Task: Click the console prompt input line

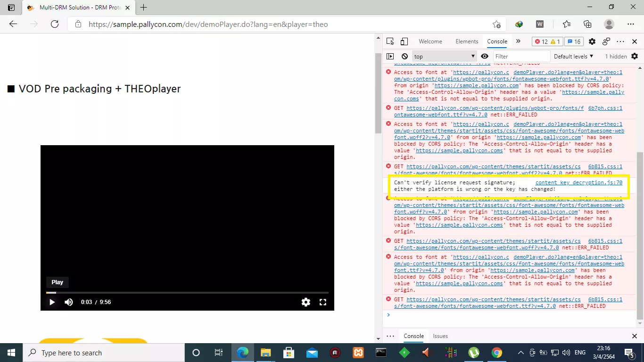Action: 512,315
